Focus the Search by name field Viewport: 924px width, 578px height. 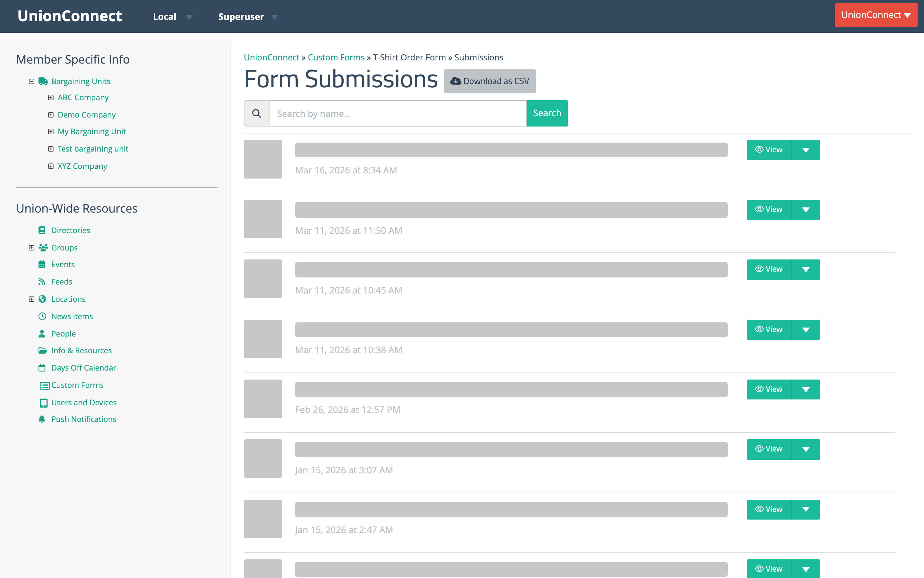(x=398, y=113)
